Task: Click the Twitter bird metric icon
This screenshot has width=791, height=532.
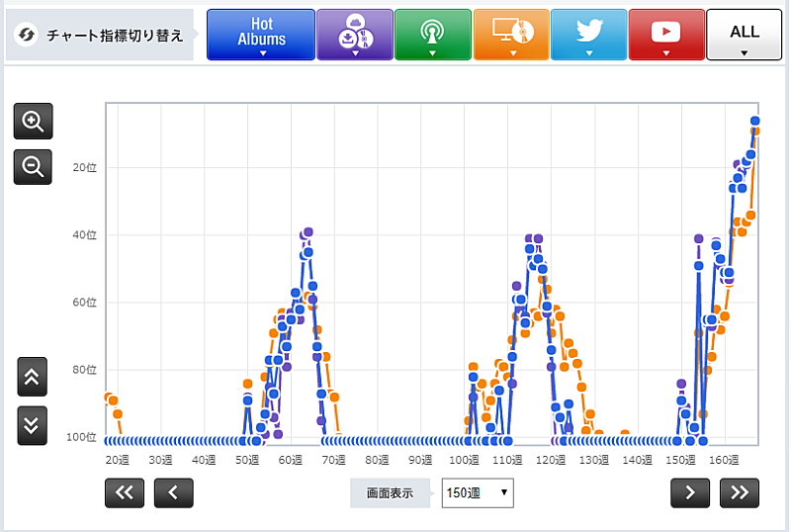Action: pos(588,35)
